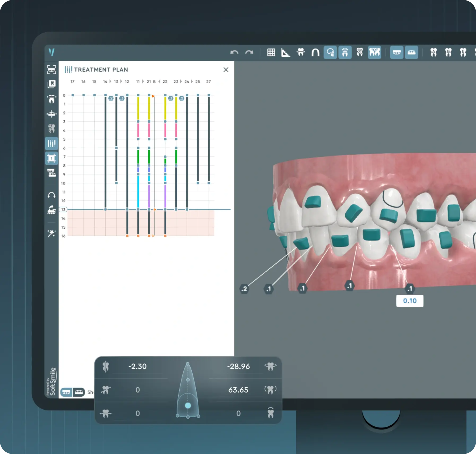The image size is (476, 454).
Task: Close the Treatment Plan panel
Action: (x=226, y=70)
